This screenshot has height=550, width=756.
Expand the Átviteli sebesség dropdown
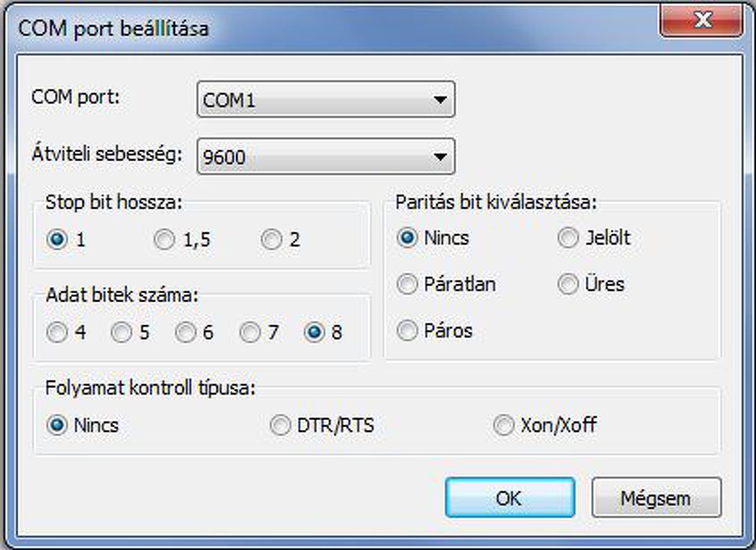[x=325, y=156]
